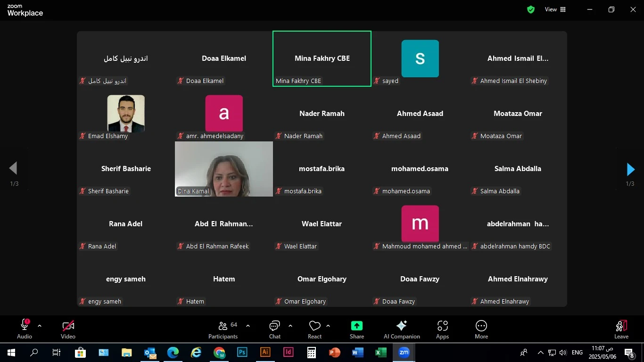Toggle the Audio microphone mute
Image resolution: width=644 pixels, height=362 pixels.
[25, 325]
